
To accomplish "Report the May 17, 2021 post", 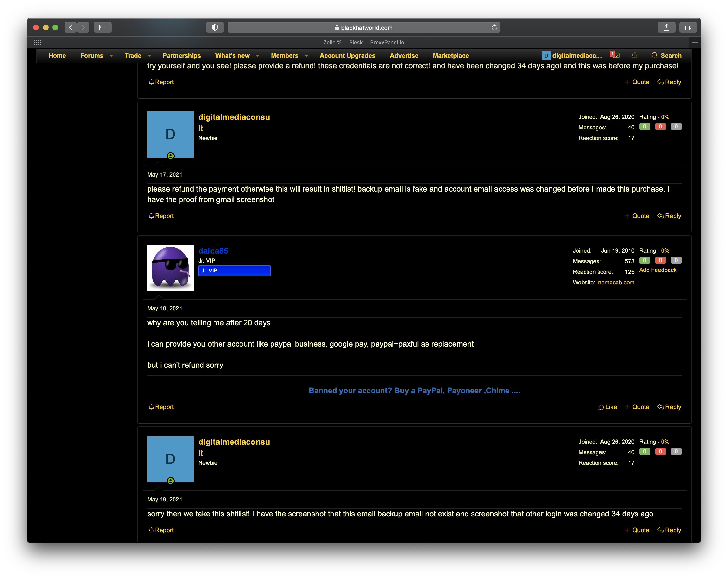I will 161,216.
